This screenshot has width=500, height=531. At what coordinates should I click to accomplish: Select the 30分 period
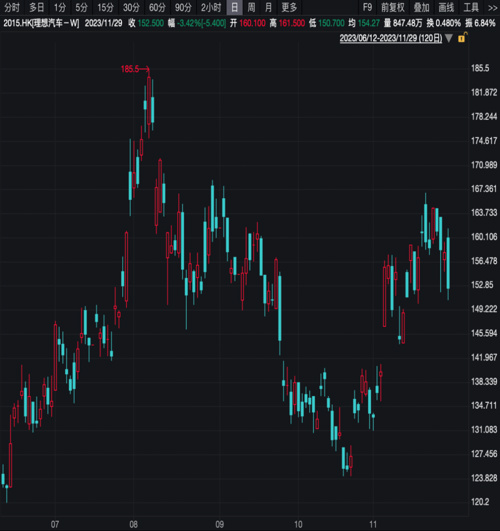[x=131, y=7]
